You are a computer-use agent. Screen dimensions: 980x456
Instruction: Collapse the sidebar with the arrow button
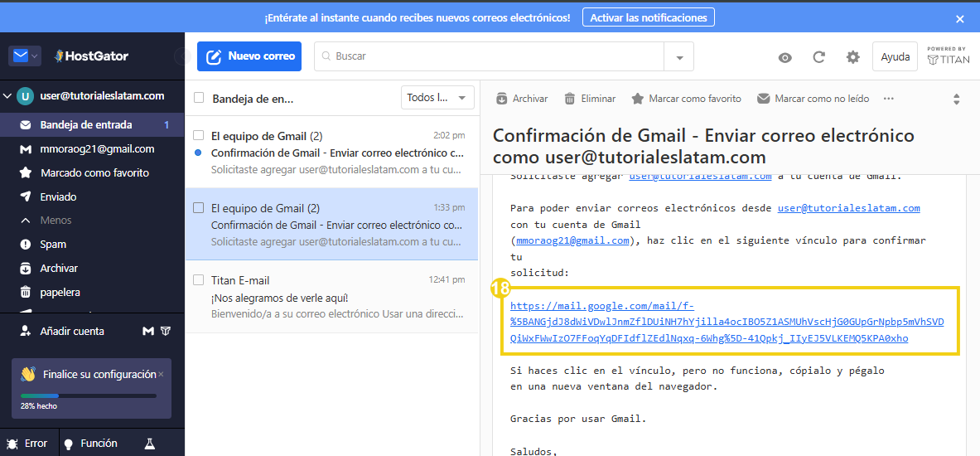coord(182,56)
